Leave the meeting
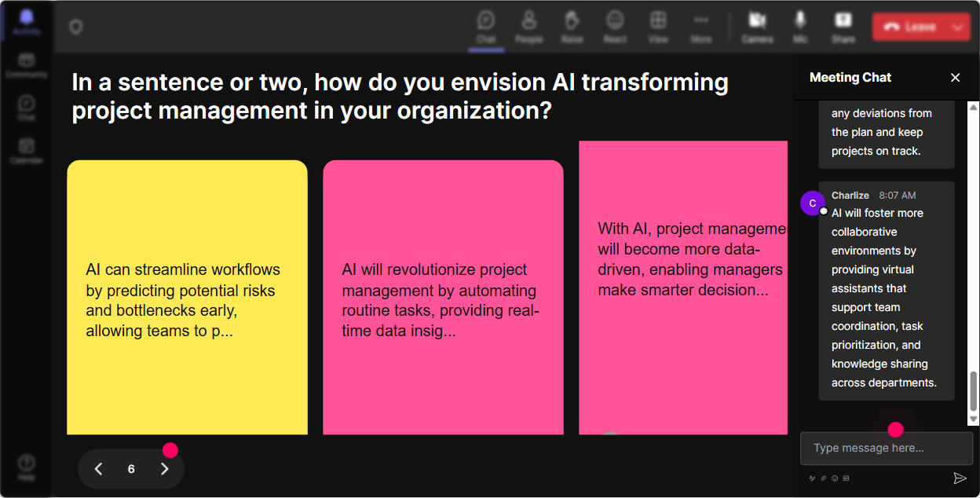The image size is (980, 498). tap(909, 27)
